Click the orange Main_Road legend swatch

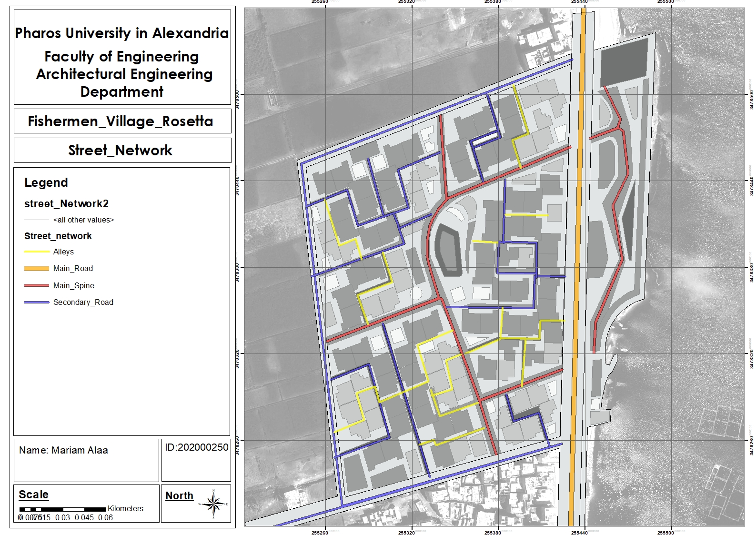click(x=37, y=269)
